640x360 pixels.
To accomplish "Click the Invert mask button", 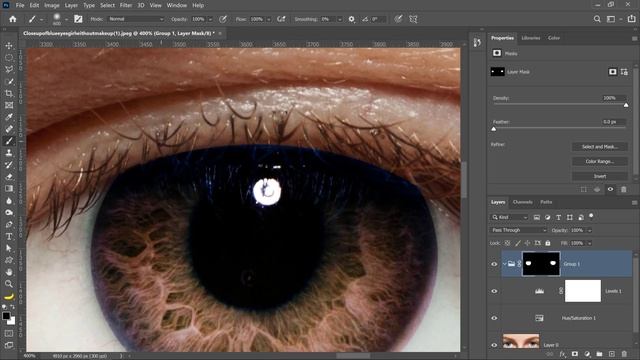I will pos(600,176).
